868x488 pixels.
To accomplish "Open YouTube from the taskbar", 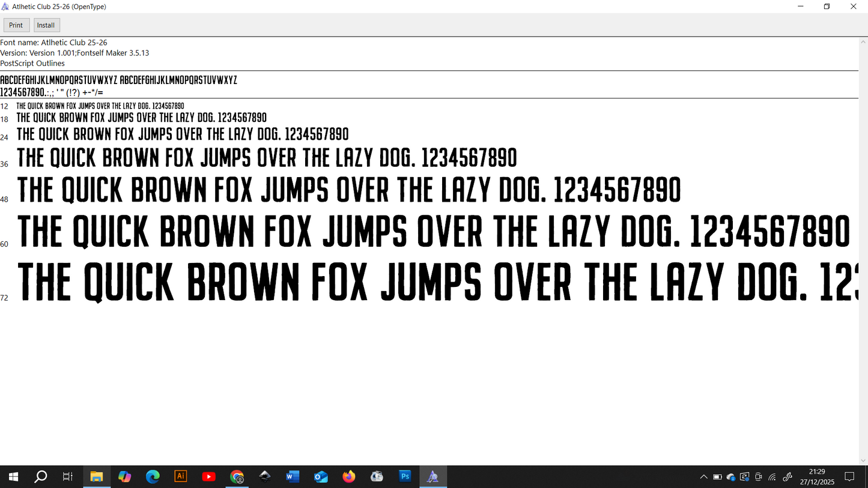I will point(208,476).
